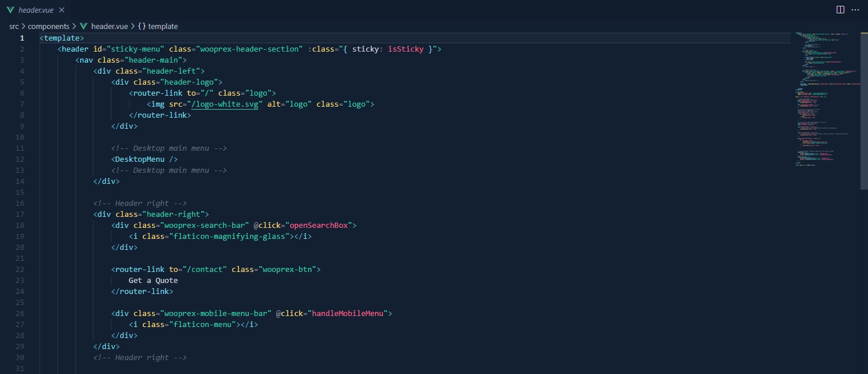Open the split editor icon

coord(840,9)
